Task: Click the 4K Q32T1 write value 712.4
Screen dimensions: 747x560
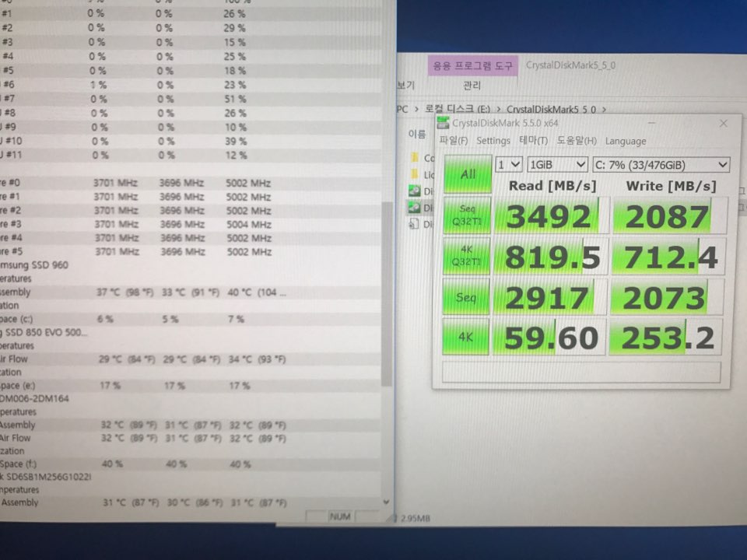Action: click(x=669, y=257)
